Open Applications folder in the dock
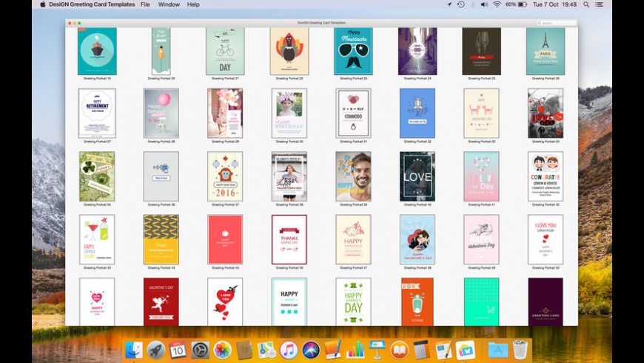The height and width of the screenshot is (363, 644). click(498, 350)
